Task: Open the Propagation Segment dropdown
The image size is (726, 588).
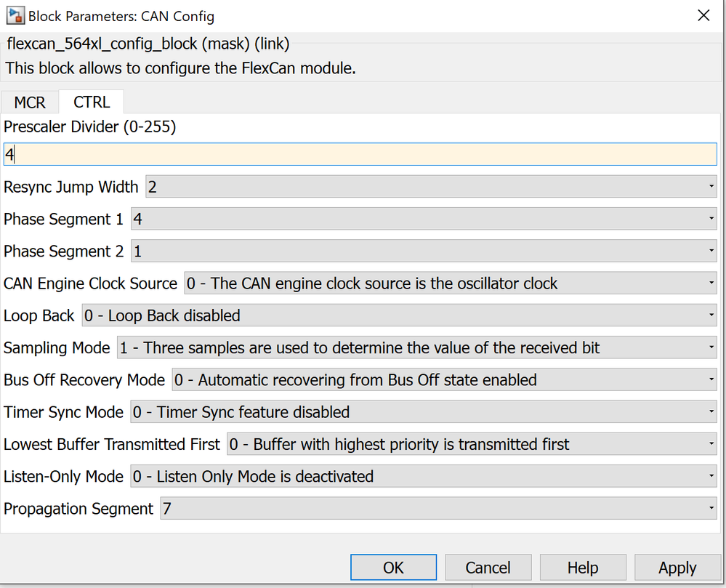Action: pos(438,509)
